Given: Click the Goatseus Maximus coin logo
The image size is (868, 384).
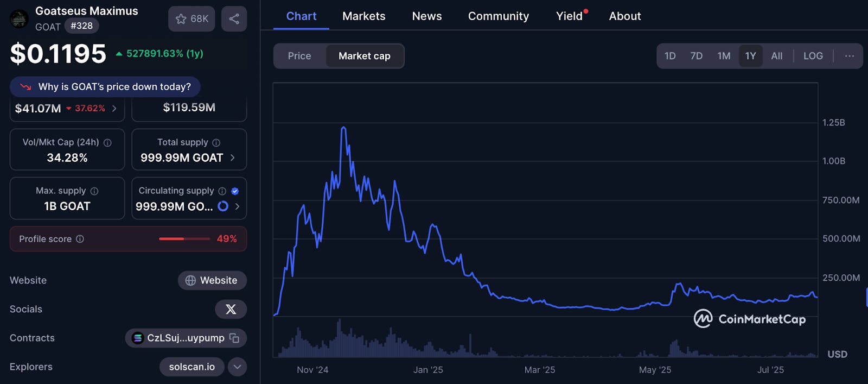Looking at the screenshot, I should [19, 19].
